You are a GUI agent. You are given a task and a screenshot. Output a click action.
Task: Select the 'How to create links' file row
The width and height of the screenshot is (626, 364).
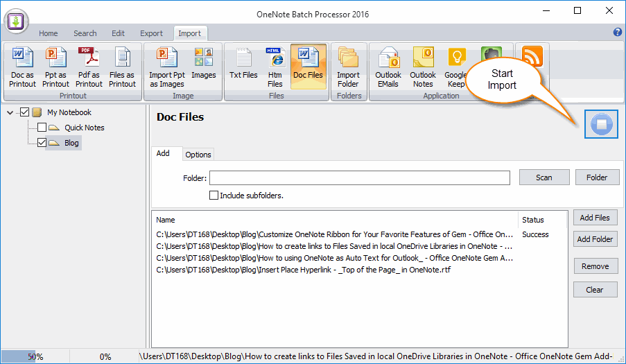pos(359,246)
